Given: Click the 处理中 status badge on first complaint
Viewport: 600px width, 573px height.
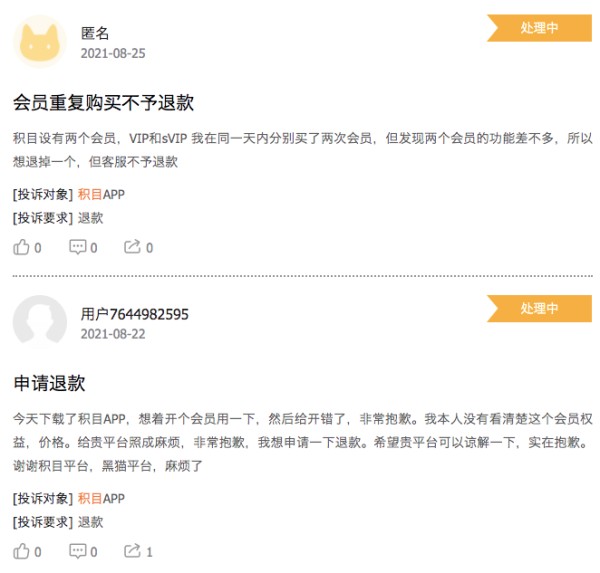Looking at the screenshot, I should click(x=539, y=28).
